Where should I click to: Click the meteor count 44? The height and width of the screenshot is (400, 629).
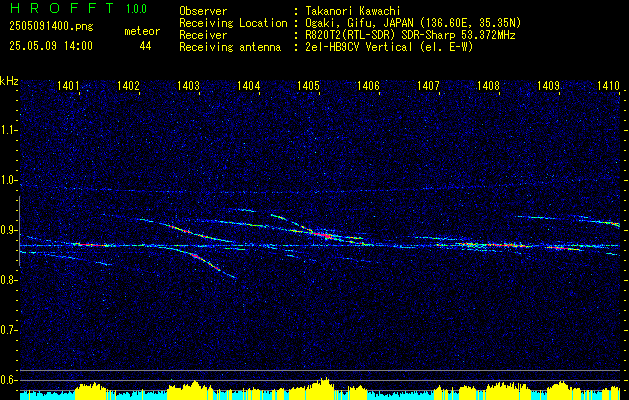tap(145, 46)
